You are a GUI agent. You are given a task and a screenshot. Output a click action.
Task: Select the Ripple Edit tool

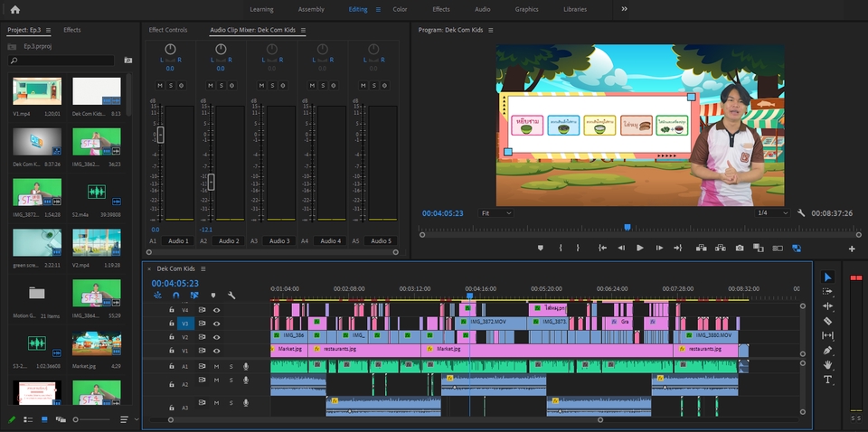click(x=827, y=306)
